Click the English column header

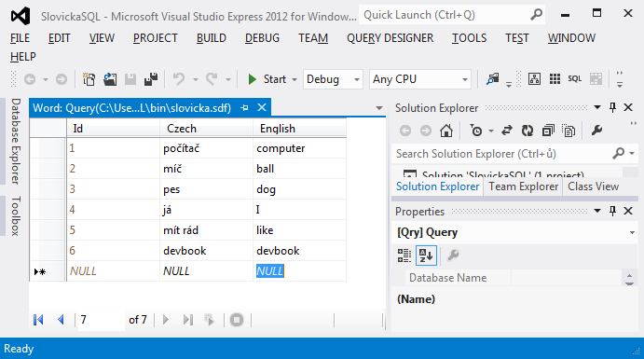tap(299, 129)
